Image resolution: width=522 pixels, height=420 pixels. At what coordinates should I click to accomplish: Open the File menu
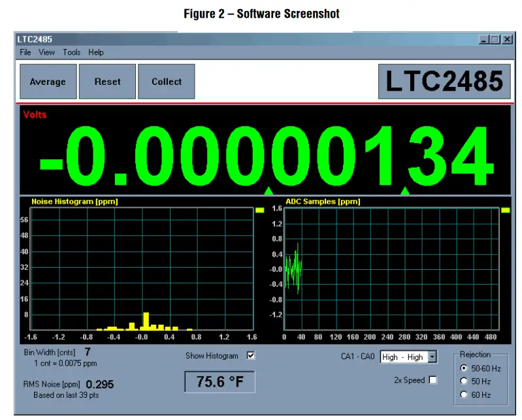tap(25, 52)
